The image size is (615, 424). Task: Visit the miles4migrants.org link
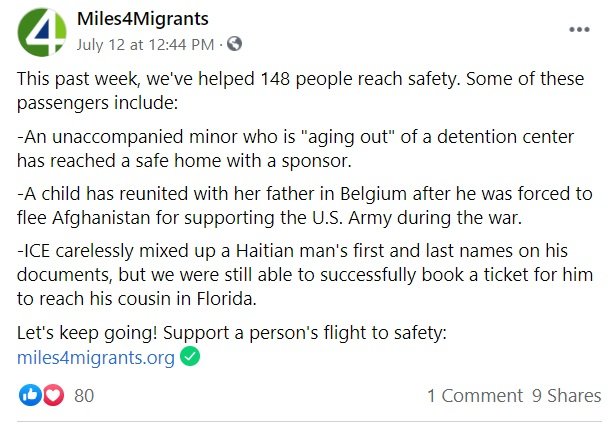(96, 357)
